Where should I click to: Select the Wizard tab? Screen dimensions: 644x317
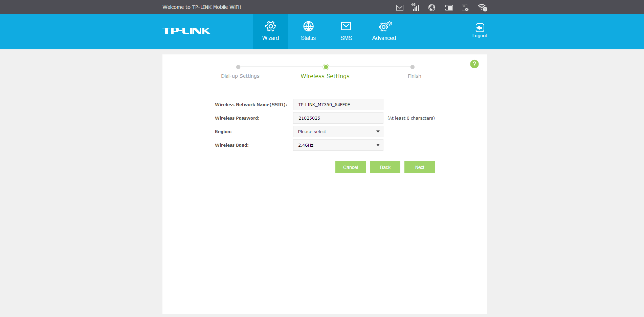(270, 31)
